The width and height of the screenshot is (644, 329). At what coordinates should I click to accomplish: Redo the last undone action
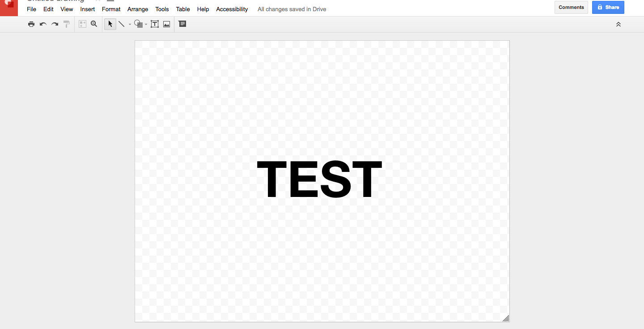(x=55, y=24)
